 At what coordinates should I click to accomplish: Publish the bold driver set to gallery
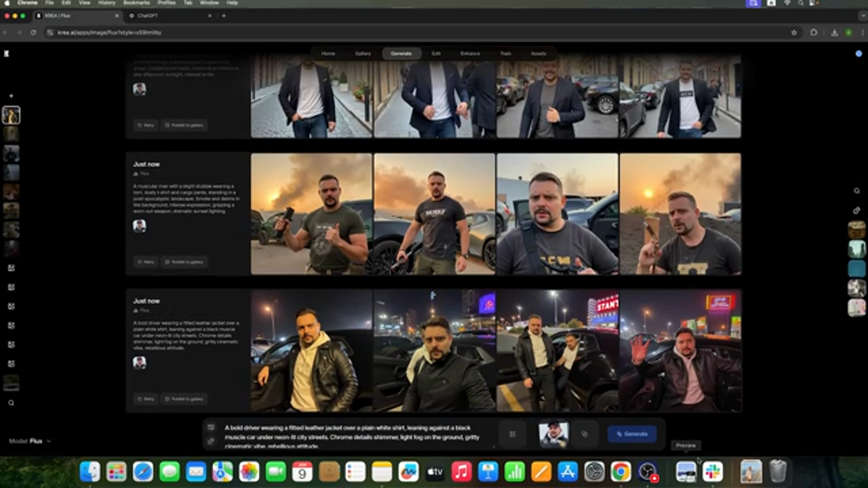184,399
